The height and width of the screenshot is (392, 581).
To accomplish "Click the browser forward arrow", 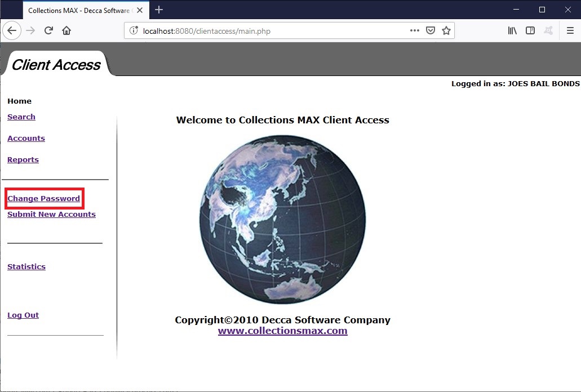I will (x=30, y=30).
